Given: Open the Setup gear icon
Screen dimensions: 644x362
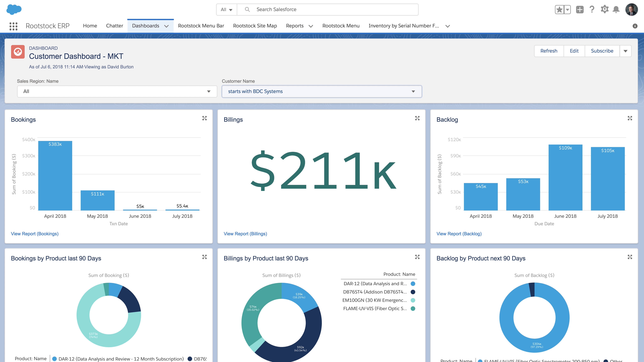Looking at the screenshot, I should coord(605,9).
